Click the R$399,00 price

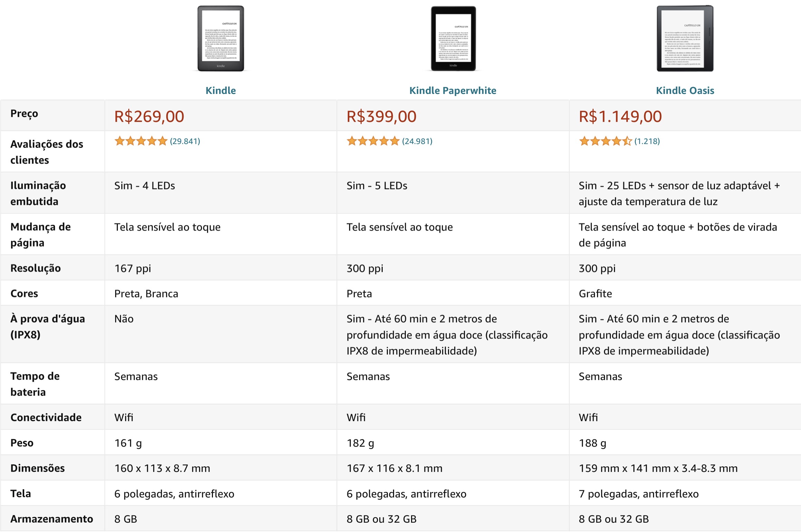(x=381, y=116)
